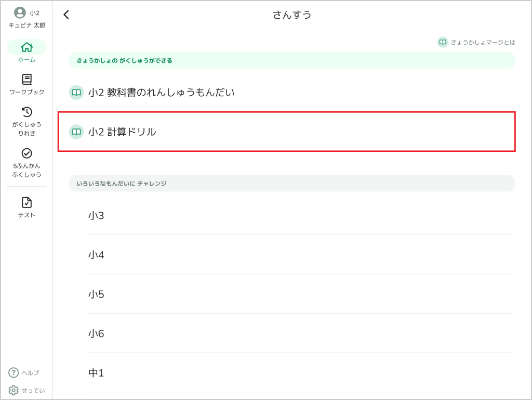This screenshot has width=532, height=400.
Task: Go back with the left chevron
Action: pyautogui.click(x=66, y=15)
